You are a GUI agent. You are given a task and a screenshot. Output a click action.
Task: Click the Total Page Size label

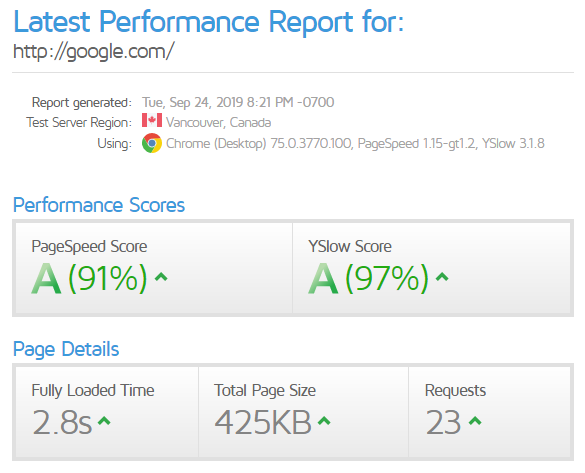coord(265,391)
